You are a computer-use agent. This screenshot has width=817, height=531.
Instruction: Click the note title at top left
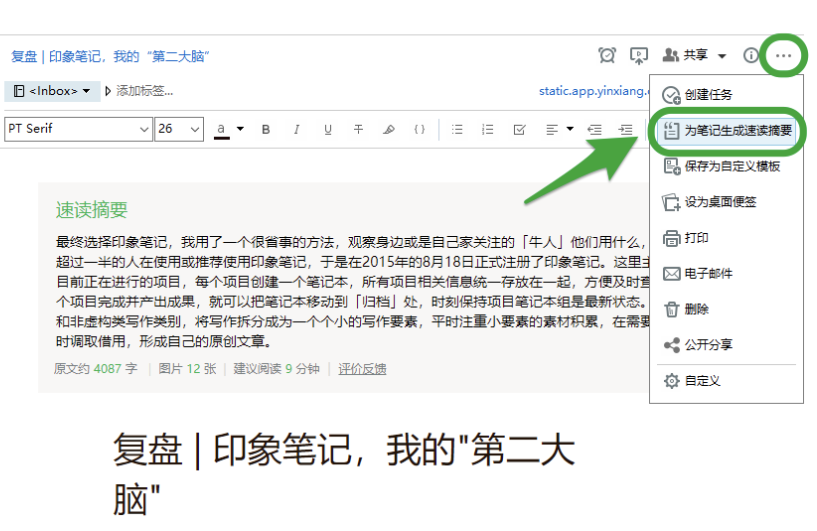tap(110, 56)
